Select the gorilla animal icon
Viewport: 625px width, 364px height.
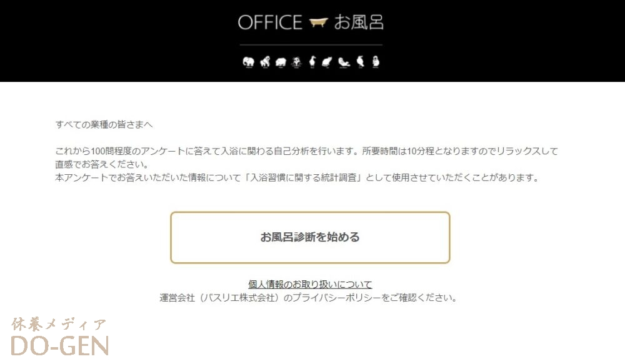click(x=264, y=62)
